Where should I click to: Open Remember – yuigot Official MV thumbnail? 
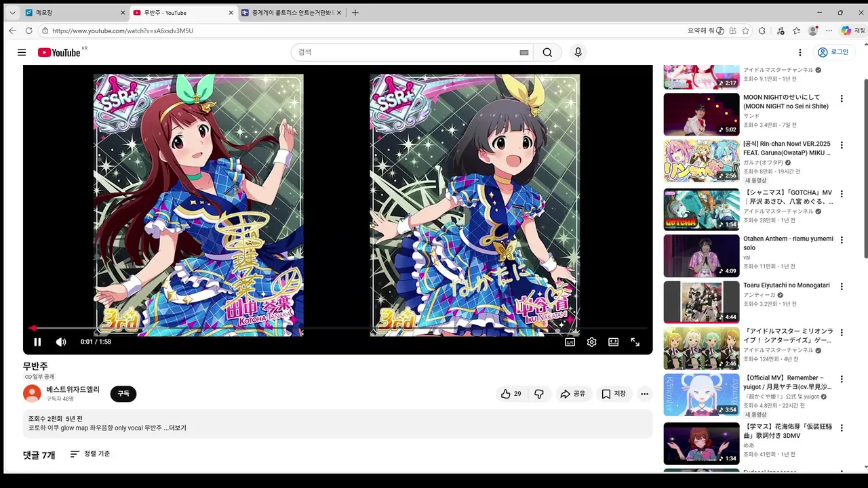(701, 394)
